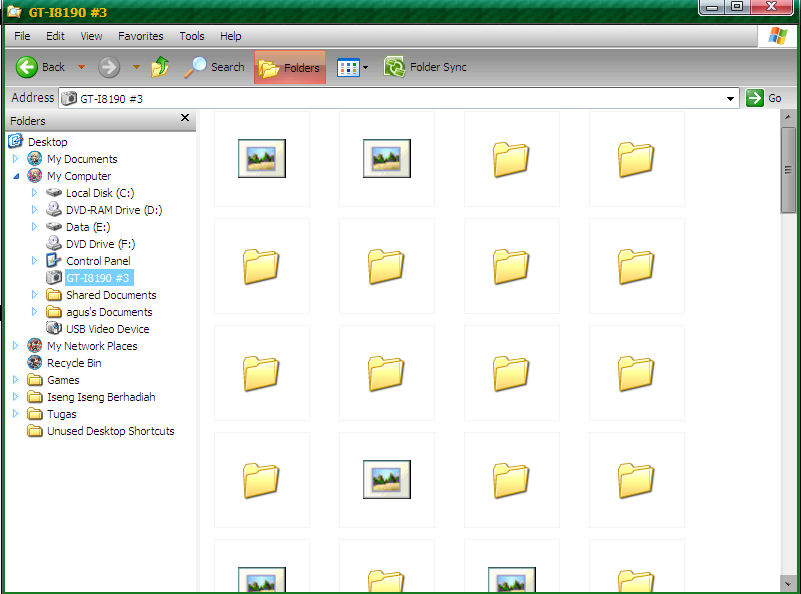
Task: Open the File menu
Action: click(22, 36)
